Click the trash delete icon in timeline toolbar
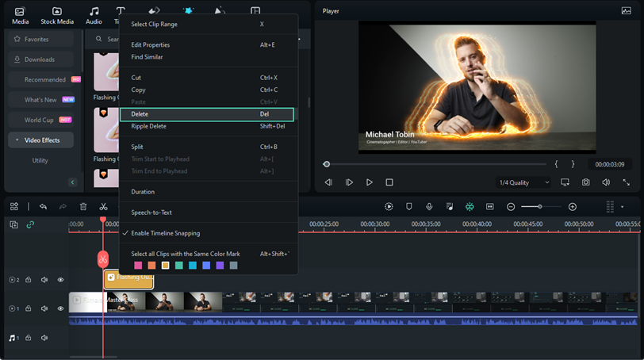 pyautogui.click(x=83, y=206)
